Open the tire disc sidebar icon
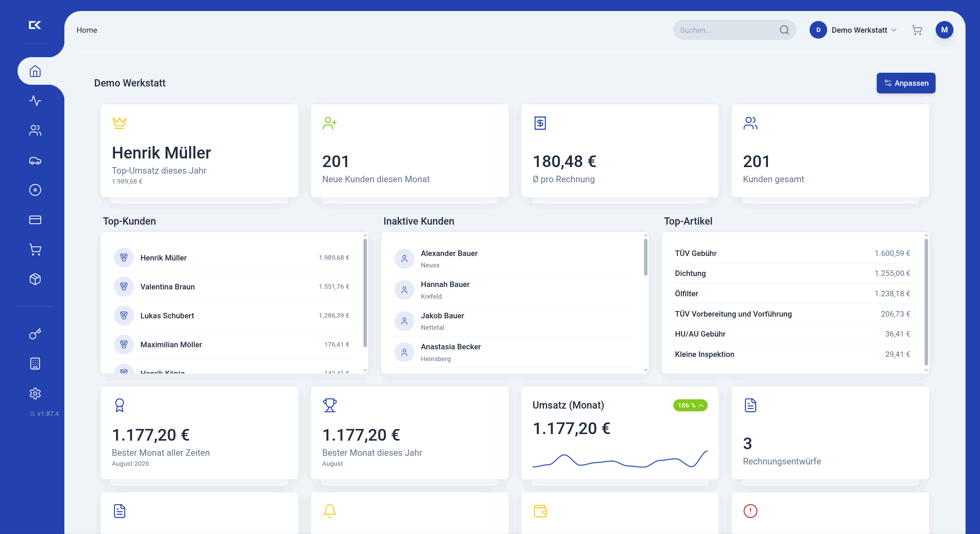 click(35, 190)
